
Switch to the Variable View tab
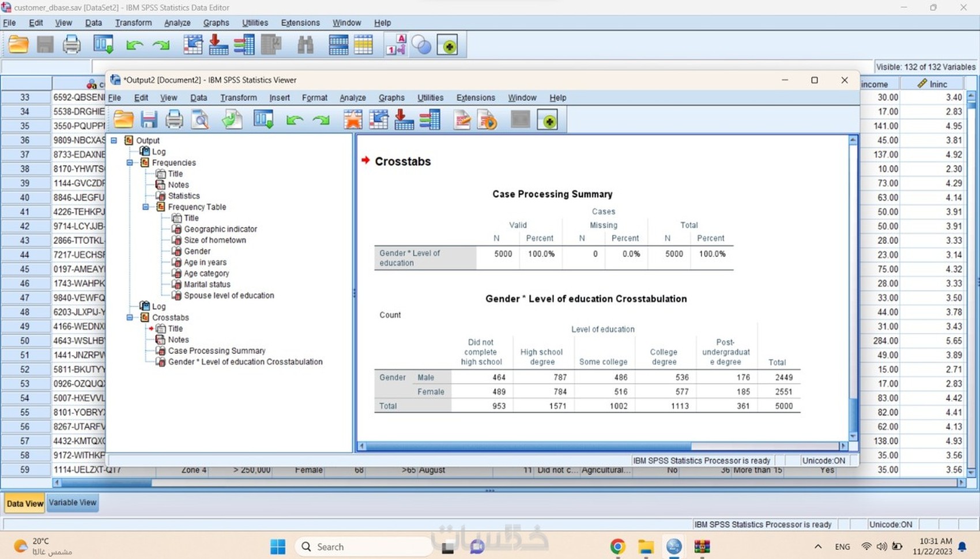pos(73,503)
